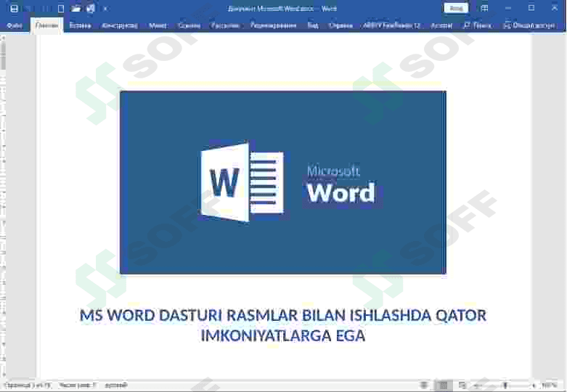567x392 pixels.
Task: Open the Рецензирование ribbon tab
Action: pyautogui.click(x=274, y=25)
